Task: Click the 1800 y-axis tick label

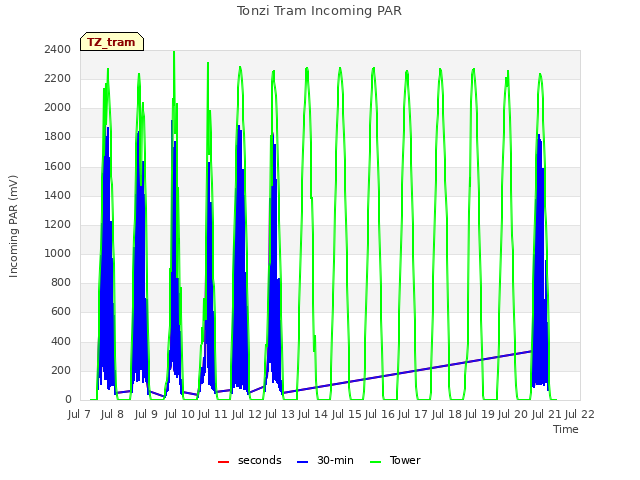Action: (x=58, y=136)
